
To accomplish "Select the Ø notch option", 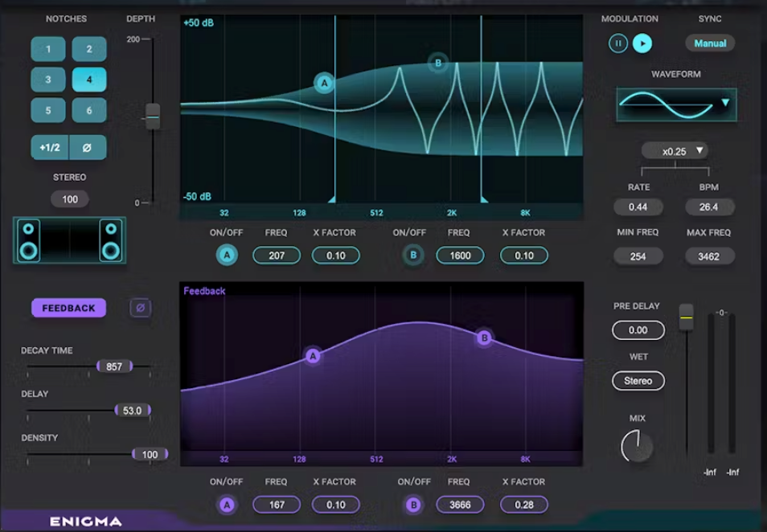I will [89, 147].
